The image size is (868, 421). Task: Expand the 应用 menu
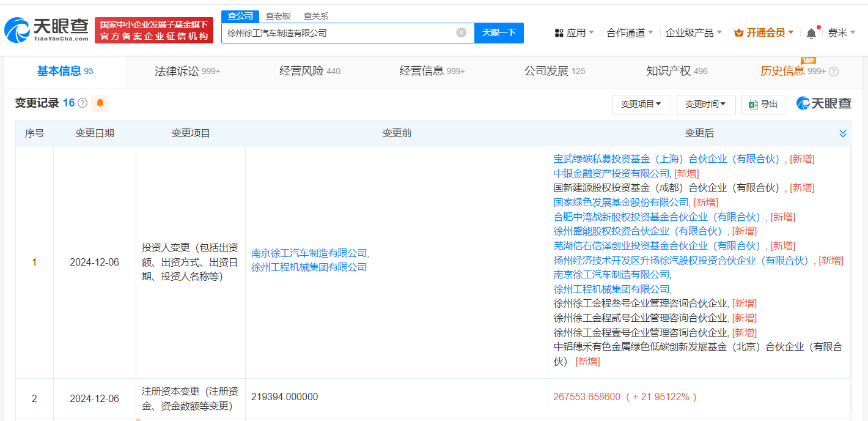[x=574, y=33]
